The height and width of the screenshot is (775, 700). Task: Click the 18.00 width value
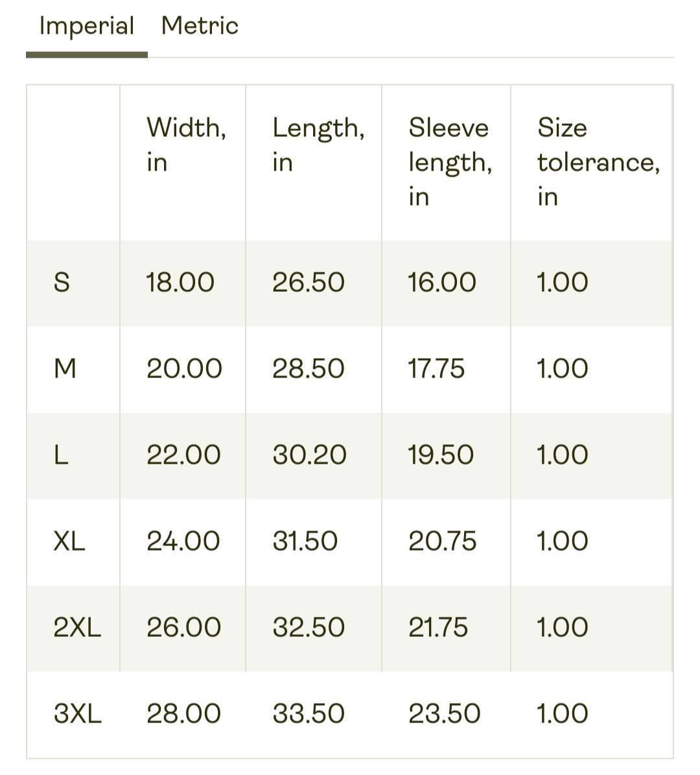coord(180,283)
